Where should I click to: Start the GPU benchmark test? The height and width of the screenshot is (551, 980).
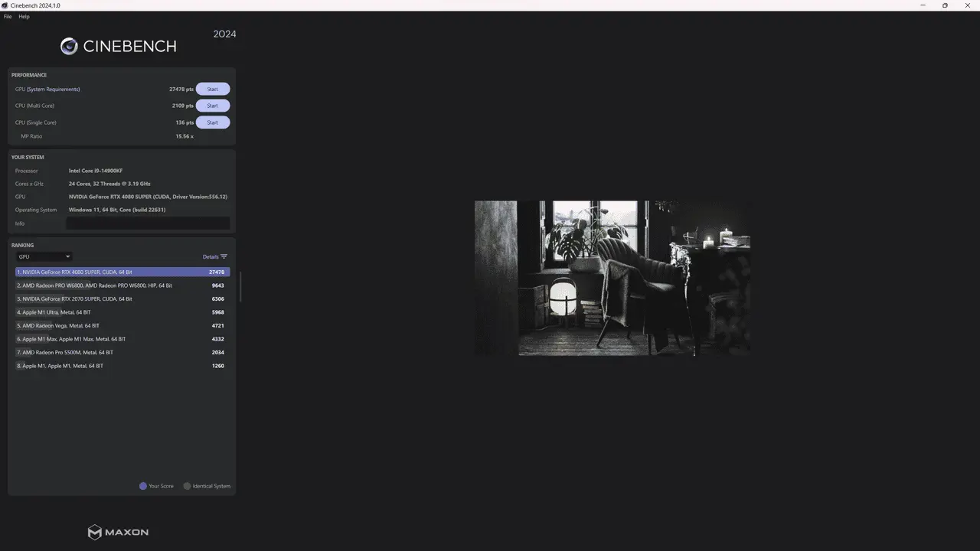coord(212,89)
